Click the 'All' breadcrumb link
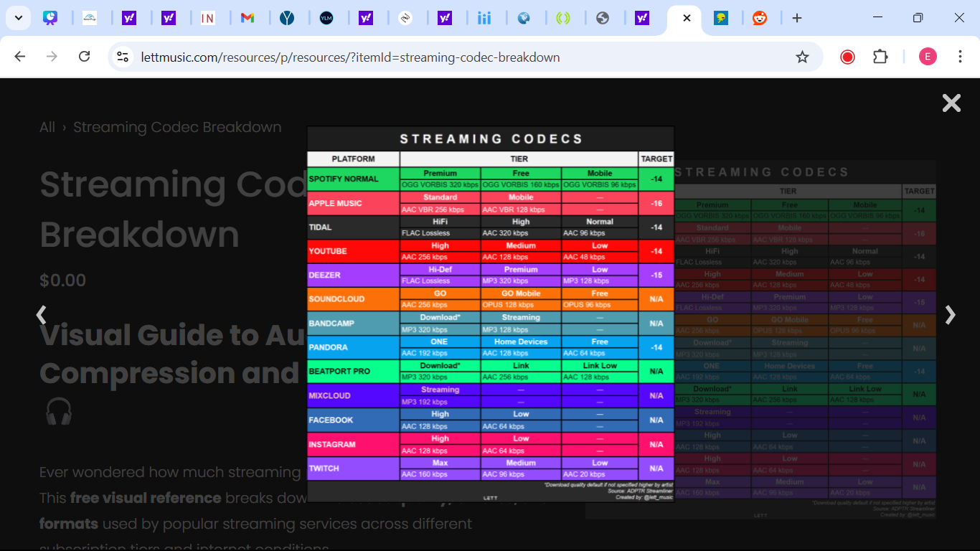The width and height of the screenshot is (980, 551). [47, 127]
